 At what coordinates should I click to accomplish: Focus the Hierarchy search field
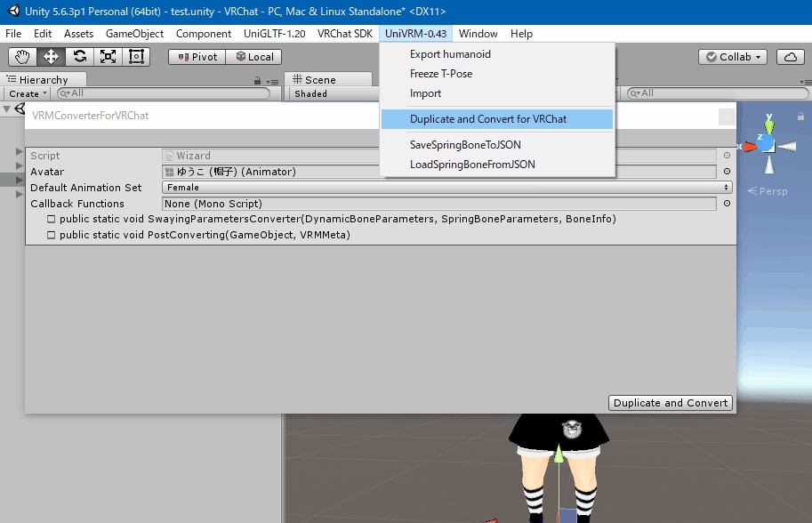point(165,93)
